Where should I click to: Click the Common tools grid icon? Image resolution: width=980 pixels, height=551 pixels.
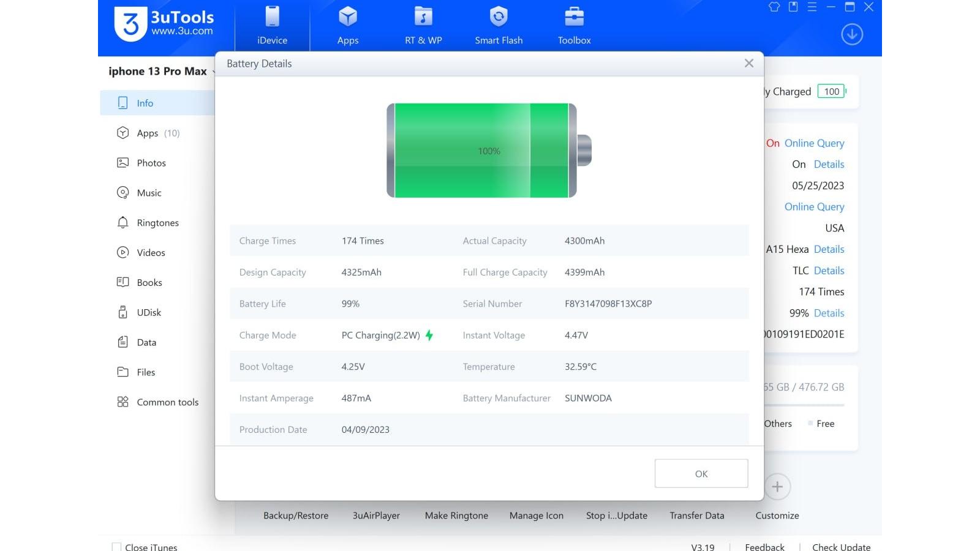pos(123,402)
